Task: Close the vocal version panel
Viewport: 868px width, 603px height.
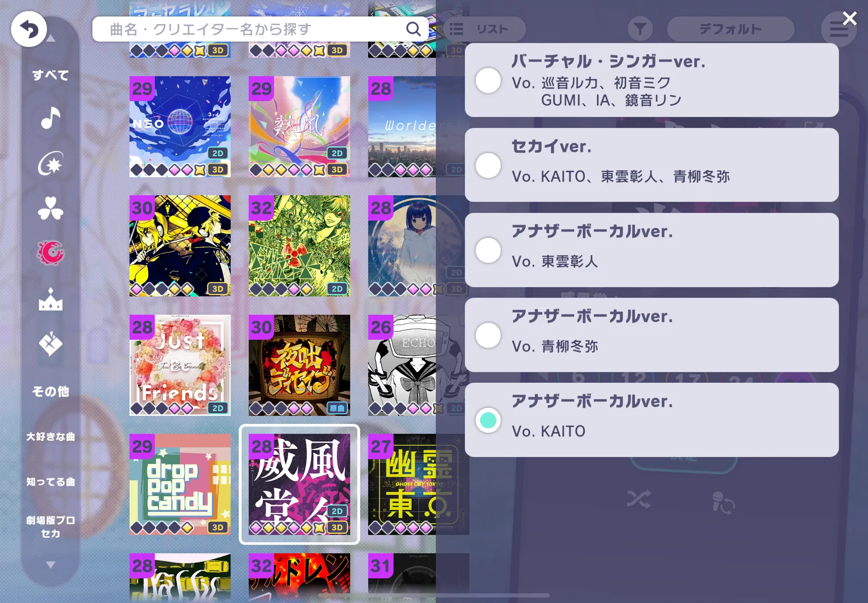Action: (x=850, y=19)
